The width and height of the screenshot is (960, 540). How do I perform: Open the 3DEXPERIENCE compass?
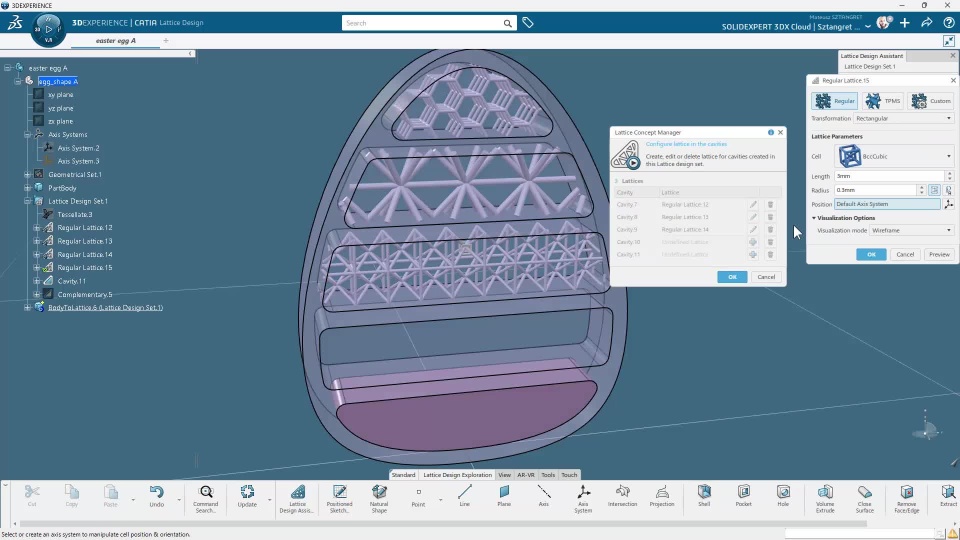(48, 29)
